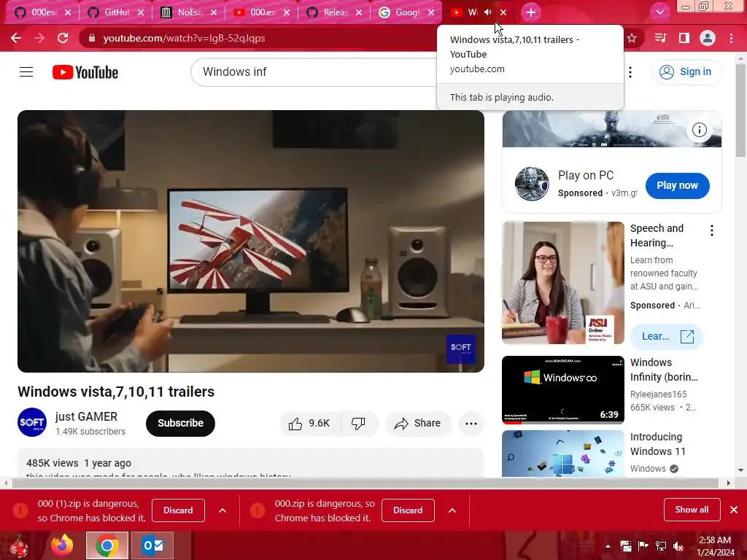
Task: Click Chrome icon in the taskbar
Action: click(x=107, y=545)
